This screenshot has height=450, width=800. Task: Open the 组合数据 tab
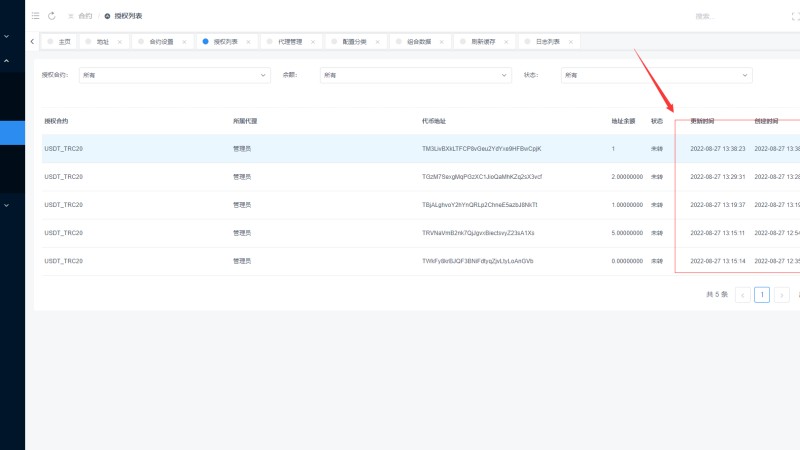[x=419, y=42]
